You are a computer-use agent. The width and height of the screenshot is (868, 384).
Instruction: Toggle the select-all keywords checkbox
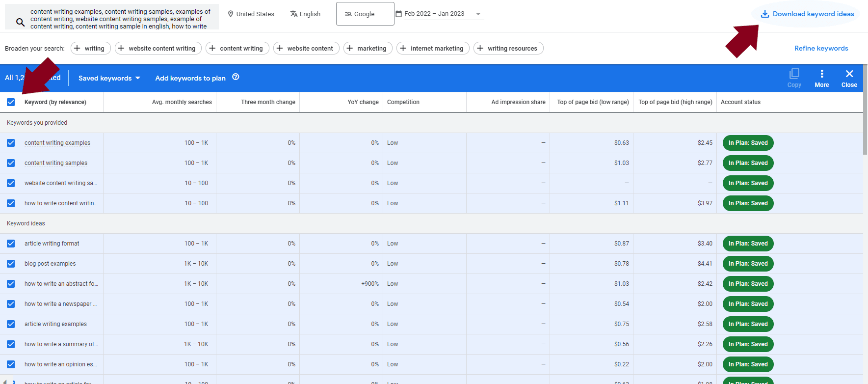pyautogui.click(x=11, y=102)
